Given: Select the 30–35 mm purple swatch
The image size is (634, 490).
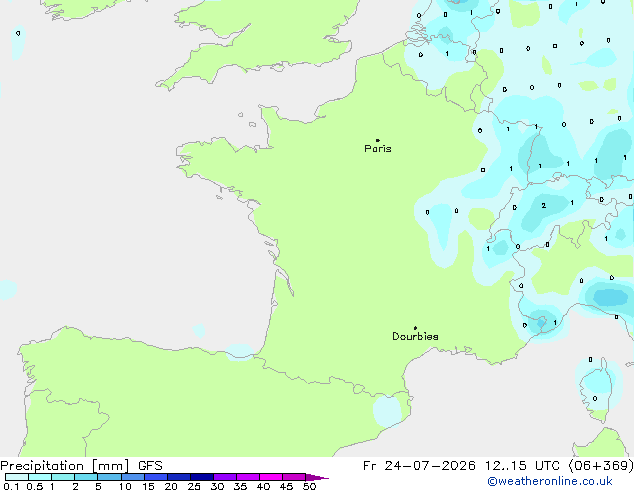Looking at the screenshot, I should coord(225,477).
